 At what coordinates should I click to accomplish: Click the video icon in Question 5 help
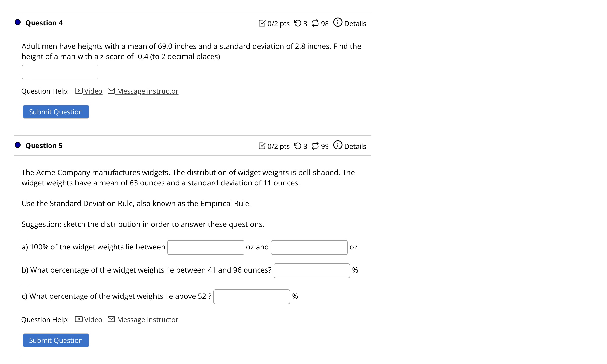pyautogui.click(x=78, y=319)
